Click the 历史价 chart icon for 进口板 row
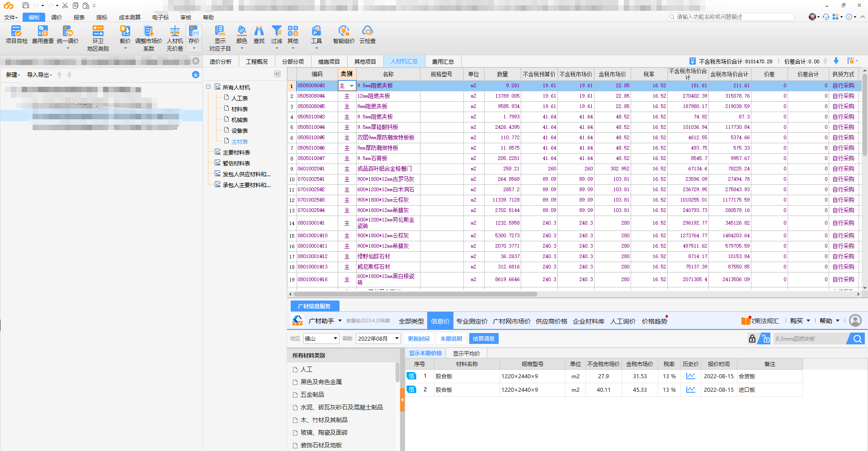Image resolution: width=868 pixels, height=451 pixels. pyautogui.click(x=690, y=390)
